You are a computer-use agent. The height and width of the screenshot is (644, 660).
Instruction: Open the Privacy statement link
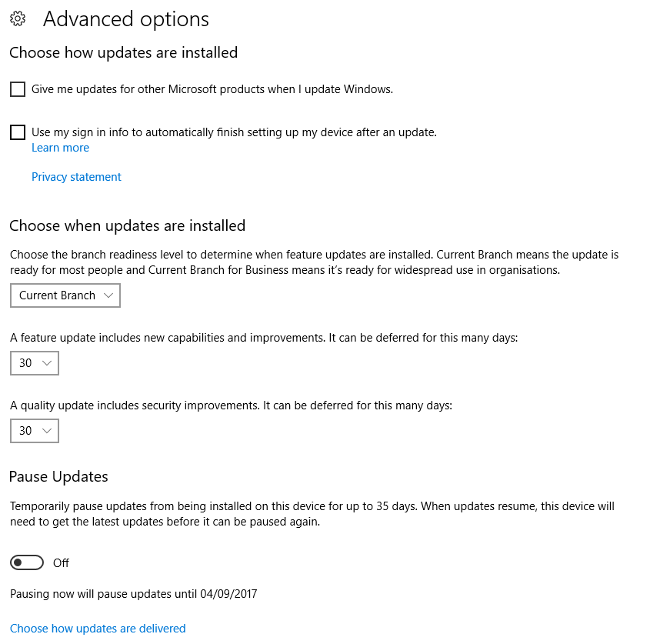(76, 177)
